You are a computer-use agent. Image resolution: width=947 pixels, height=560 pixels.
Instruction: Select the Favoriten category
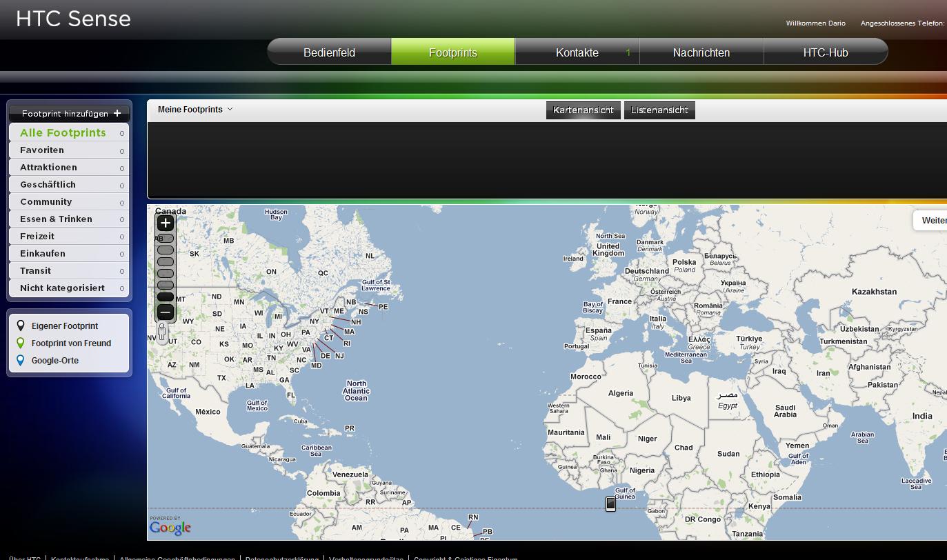(x=69, y=150)
